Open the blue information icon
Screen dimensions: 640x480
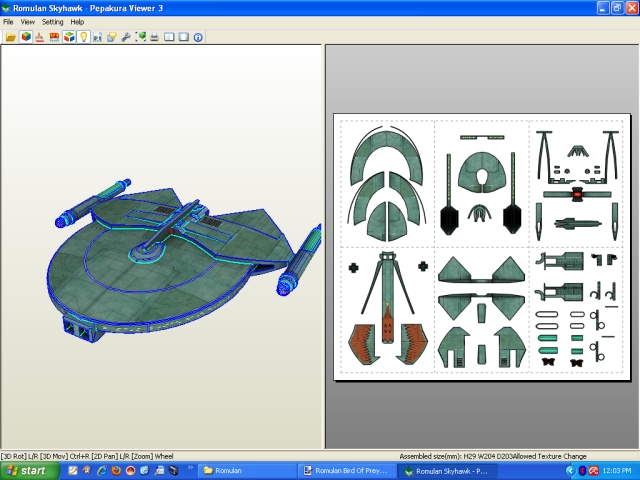pyautogui.click(x=198, y=37)
